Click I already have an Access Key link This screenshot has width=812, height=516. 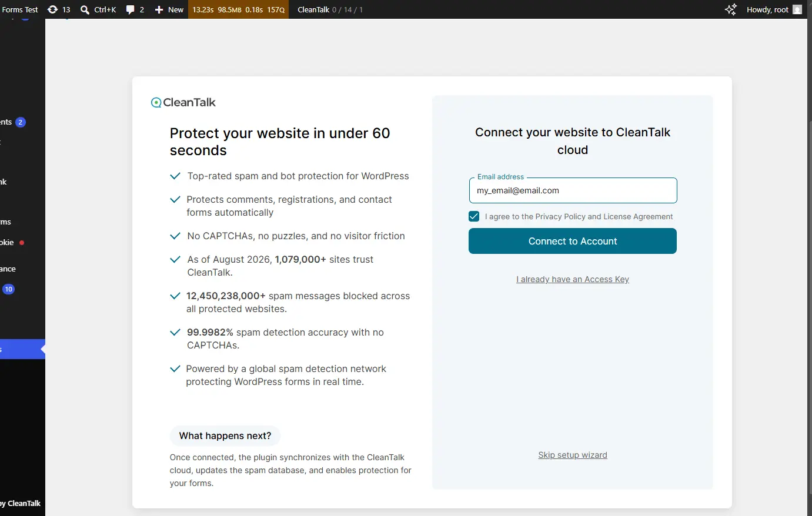[x=573, y=279]
